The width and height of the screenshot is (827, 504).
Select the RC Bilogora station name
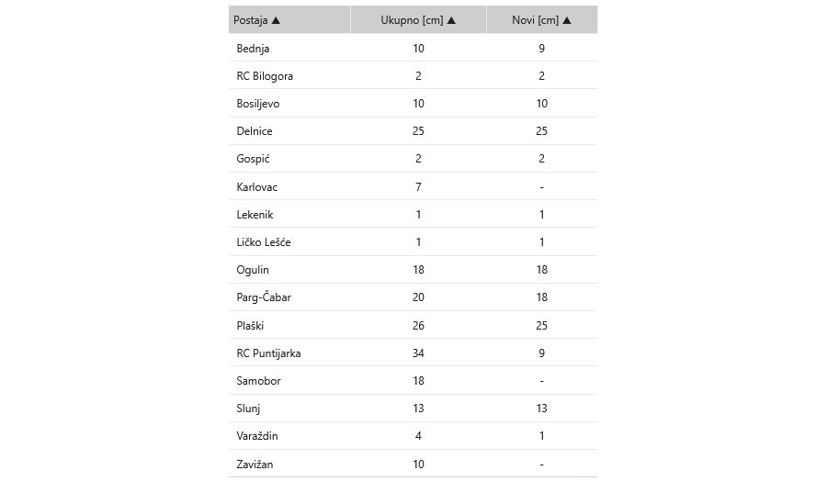(x=265, y=76)
